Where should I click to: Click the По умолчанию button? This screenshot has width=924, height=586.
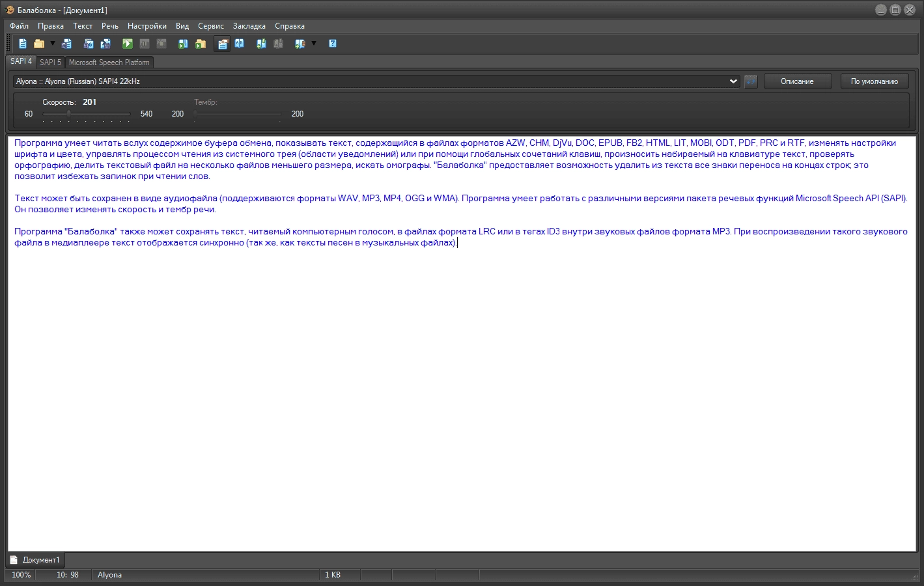[874, 81]
